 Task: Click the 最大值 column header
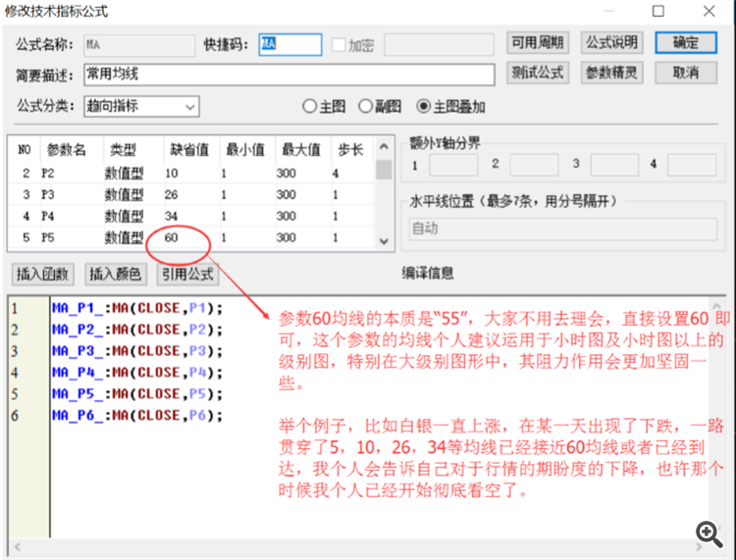tap(303, 150)
